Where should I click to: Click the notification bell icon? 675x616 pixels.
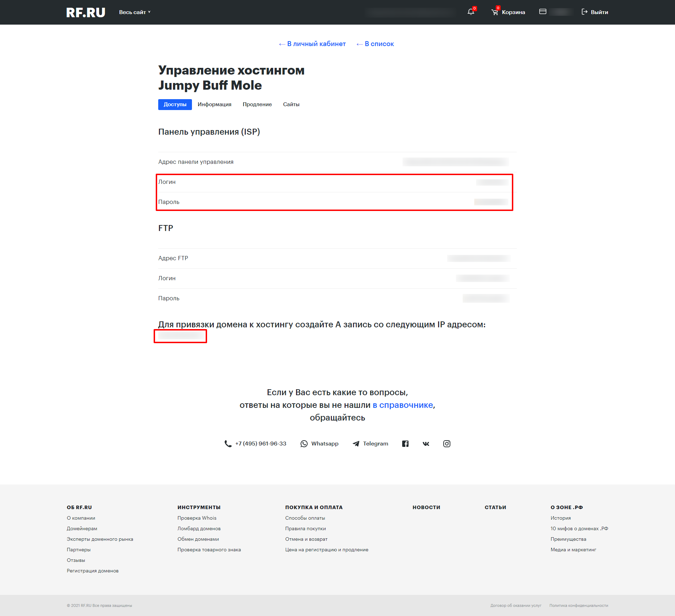point(471,12)
